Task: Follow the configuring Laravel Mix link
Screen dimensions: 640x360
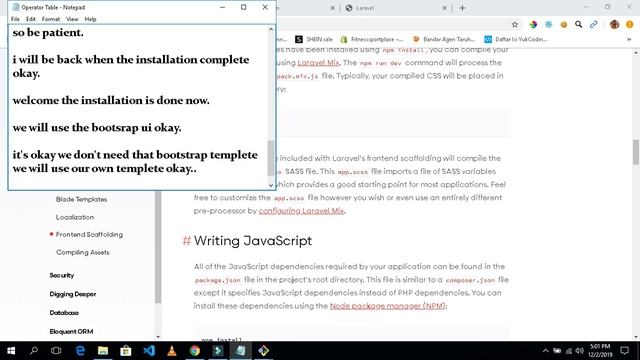Action: coord(301,211)
